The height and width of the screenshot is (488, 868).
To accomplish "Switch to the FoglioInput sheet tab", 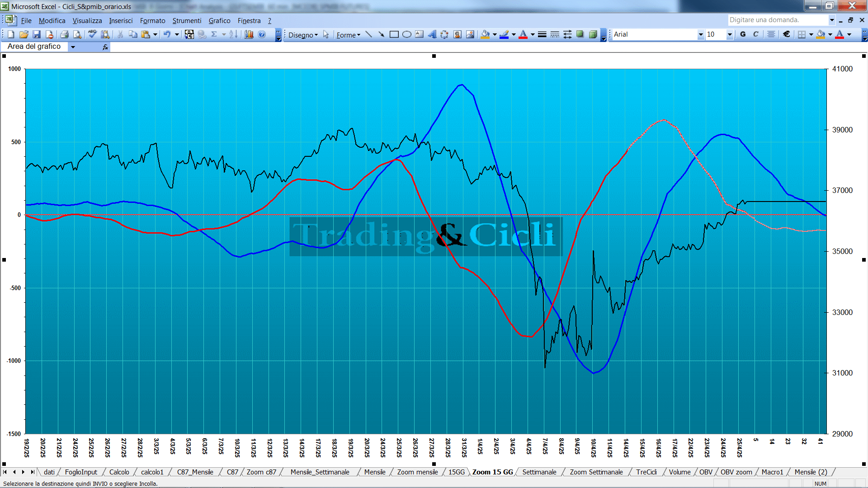I will click(x=81, y=472).
